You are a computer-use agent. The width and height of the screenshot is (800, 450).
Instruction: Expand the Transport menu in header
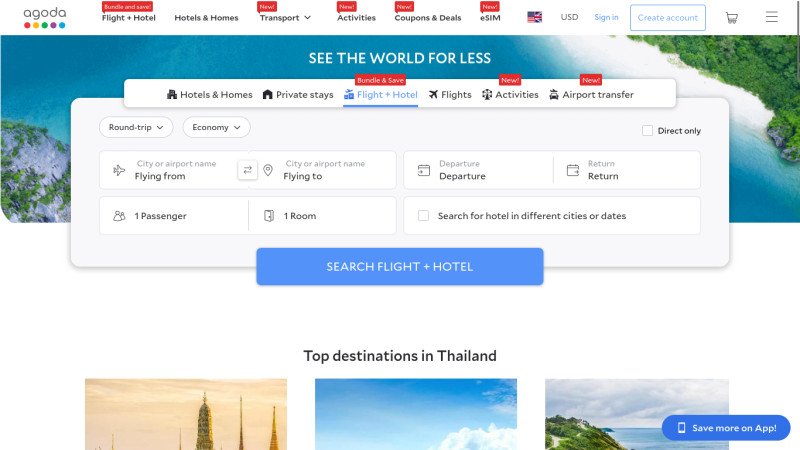285,17
